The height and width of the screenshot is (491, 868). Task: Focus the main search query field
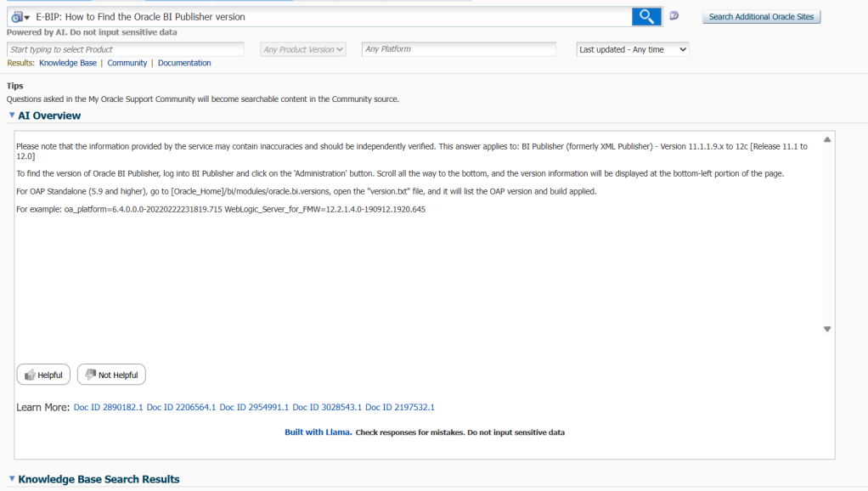332,17
